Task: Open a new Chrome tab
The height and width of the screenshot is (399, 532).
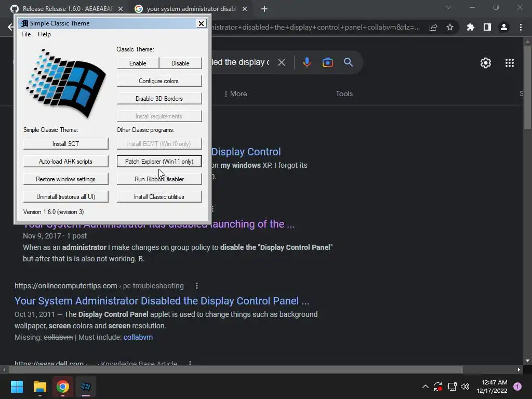Action: click(x=264, y=9)
